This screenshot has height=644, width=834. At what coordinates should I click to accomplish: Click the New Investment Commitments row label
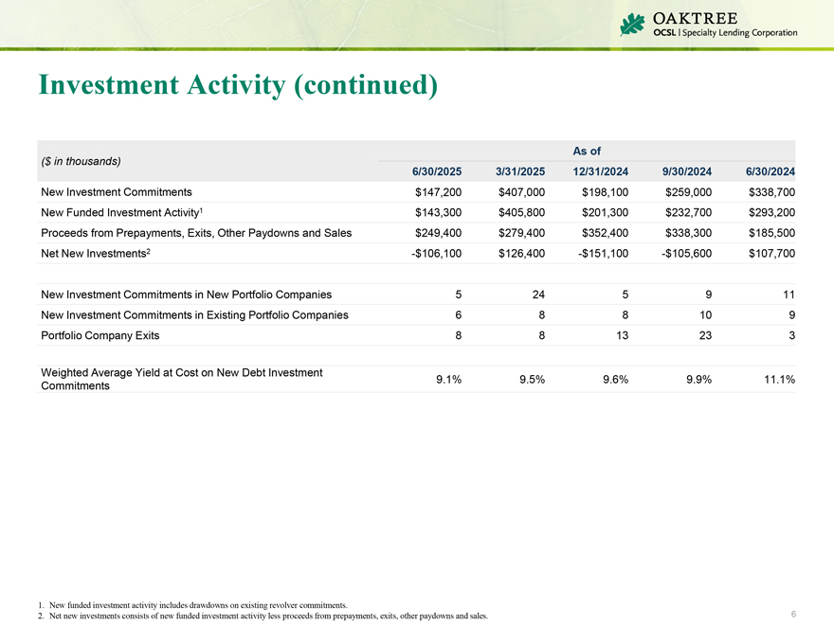pos(117,191)
